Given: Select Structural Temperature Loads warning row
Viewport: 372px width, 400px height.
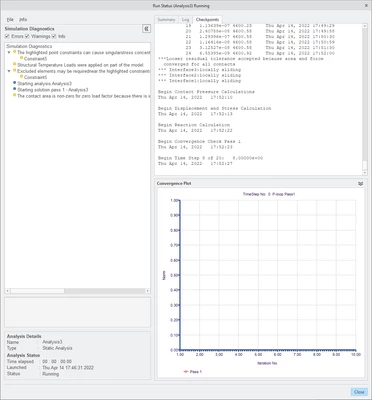Looking at the screenshot, I should point(80,65).
